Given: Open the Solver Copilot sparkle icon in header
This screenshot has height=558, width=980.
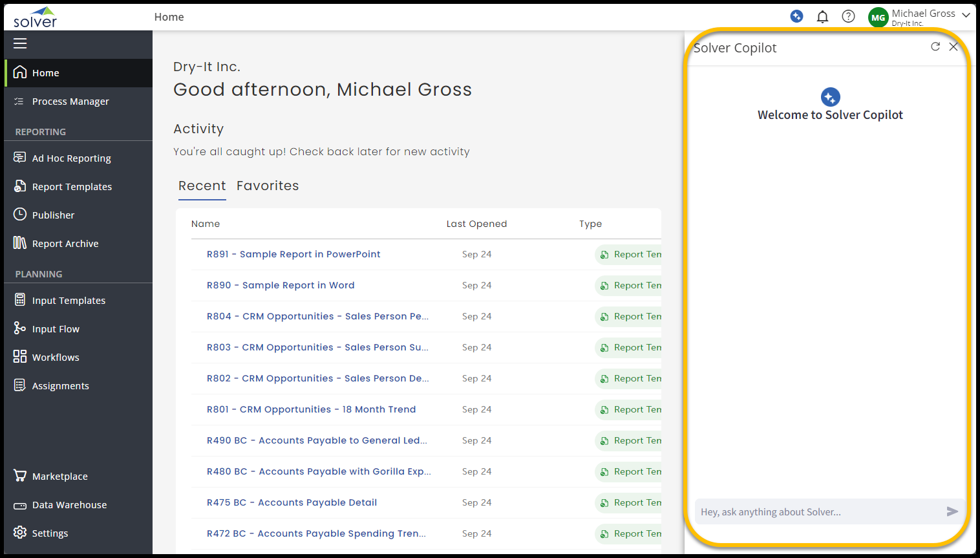Looking at the screenshot, I should point(796,16).
